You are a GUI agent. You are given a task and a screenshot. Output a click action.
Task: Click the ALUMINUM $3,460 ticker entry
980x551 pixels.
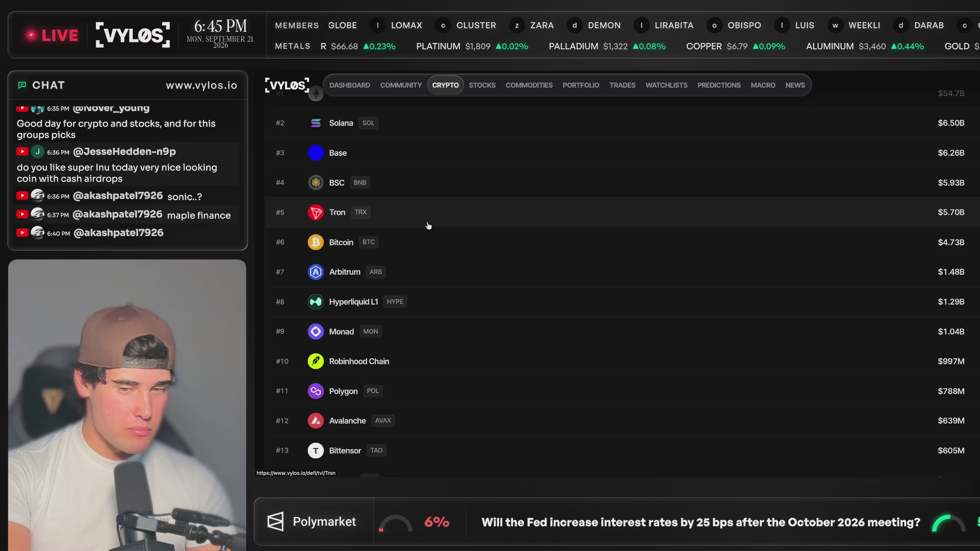[865, 46]
